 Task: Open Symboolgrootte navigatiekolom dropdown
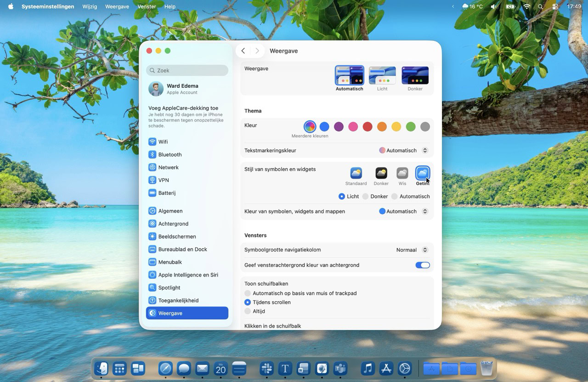[412, 250]
